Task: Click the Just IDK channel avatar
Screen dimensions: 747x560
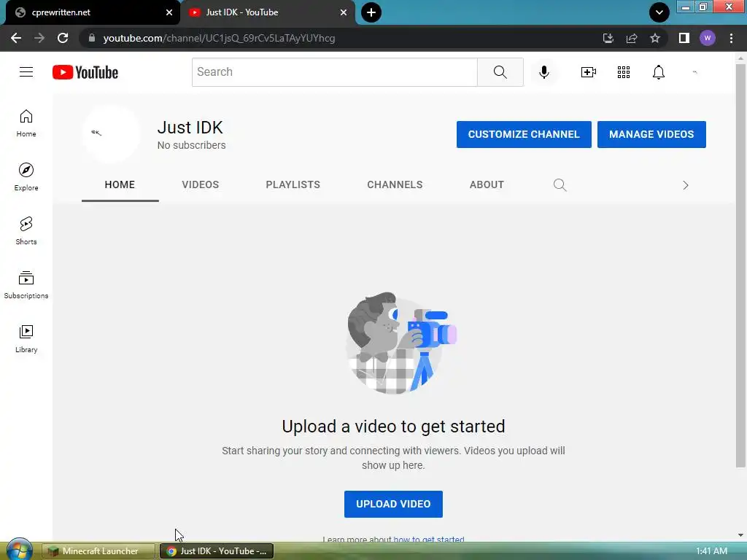Action: click(x=111, y=134)
